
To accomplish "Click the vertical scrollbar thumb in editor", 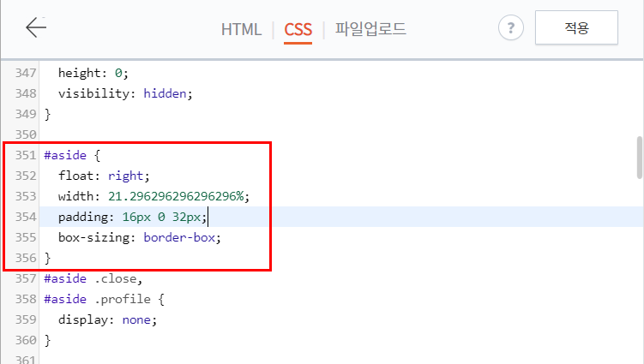I will click(640, 158).
